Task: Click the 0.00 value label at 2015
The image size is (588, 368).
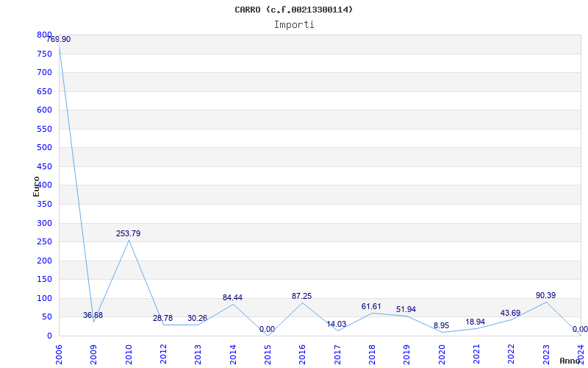Action: click(267, 330)
